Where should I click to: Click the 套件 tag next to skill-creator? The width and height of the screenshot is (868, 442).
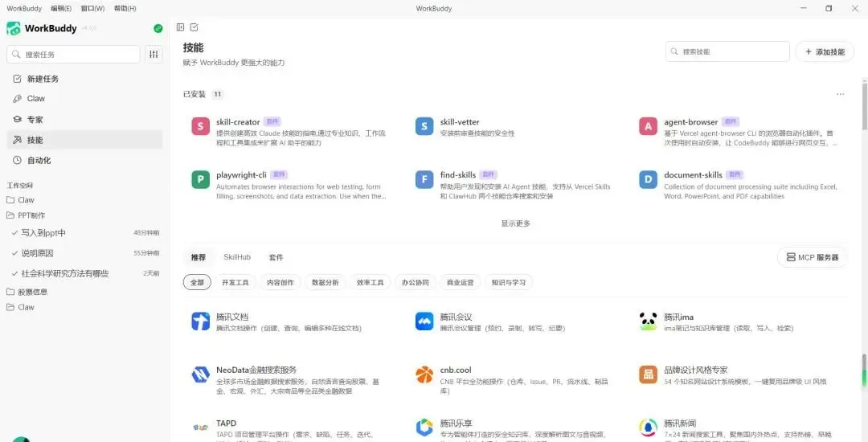pos(272,121)
